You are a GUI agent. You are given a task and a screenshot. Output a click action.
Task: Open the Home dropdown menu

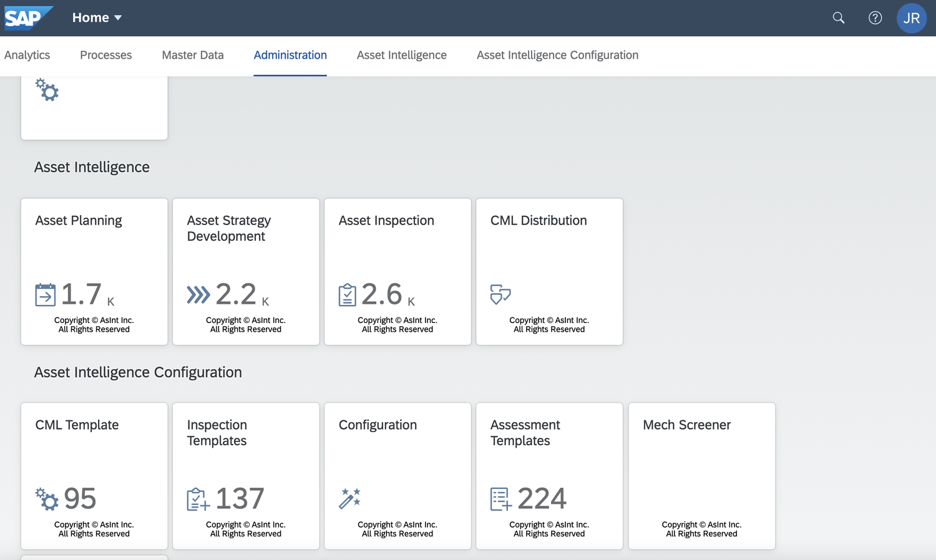point(97,18)
